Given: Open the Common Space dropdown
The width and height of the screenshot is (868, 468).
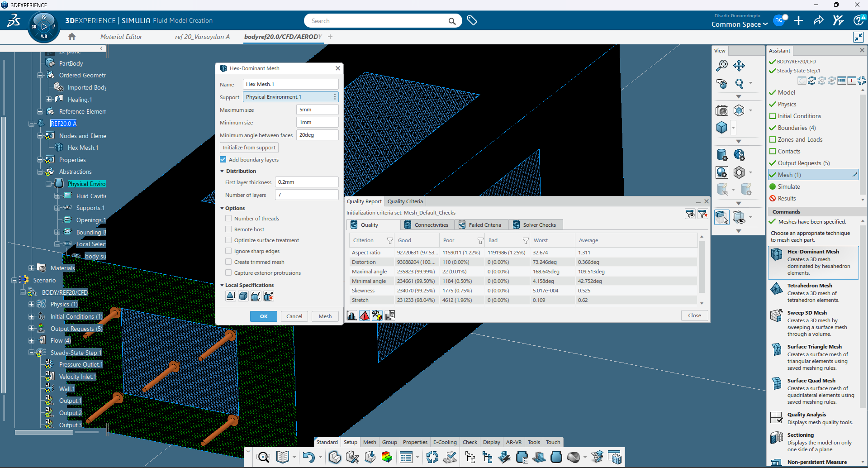Looking at the screenshot, I should pos(740,24).
